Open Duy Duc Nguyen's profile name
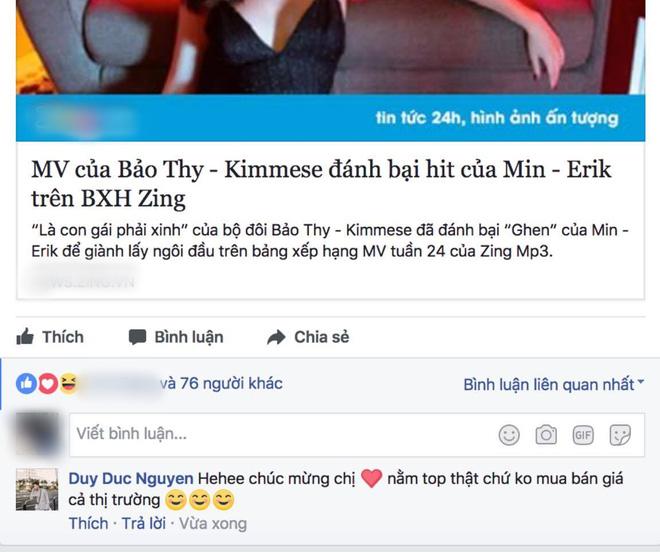This screenshot has height=552, width=660. coord(131,479)
